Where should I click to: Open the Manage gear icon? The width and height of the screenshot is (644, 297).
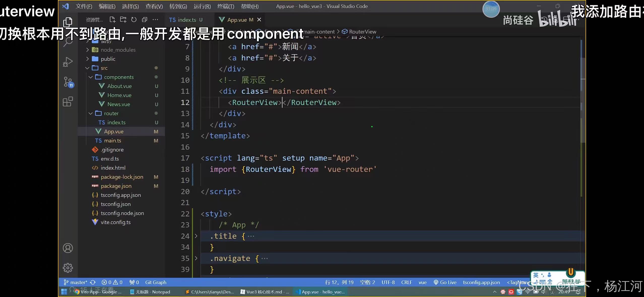pyautogui.click(x=68, y=268)
